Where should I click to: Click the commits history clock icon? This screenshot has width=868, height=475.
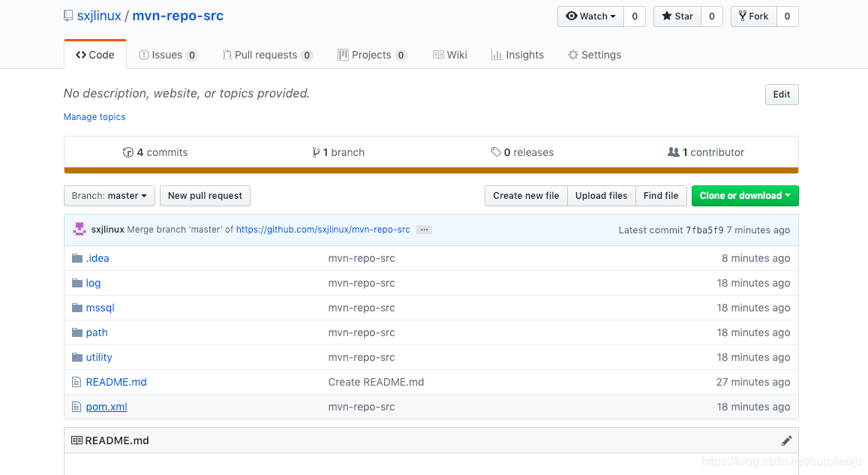pyautogui.click(x=128, y=152)
